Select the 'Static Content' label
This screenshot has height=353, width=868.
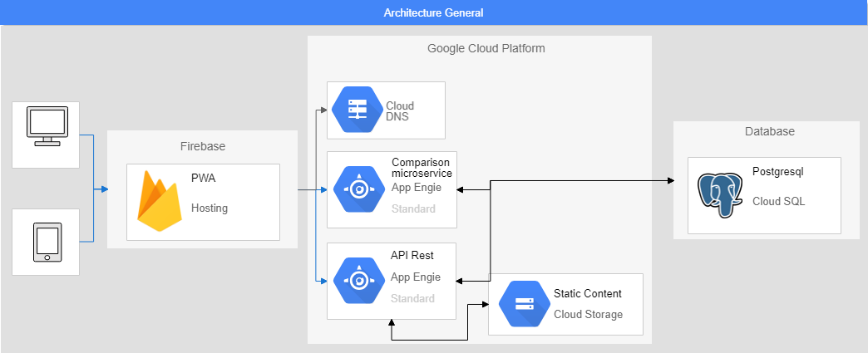[587, 293]
